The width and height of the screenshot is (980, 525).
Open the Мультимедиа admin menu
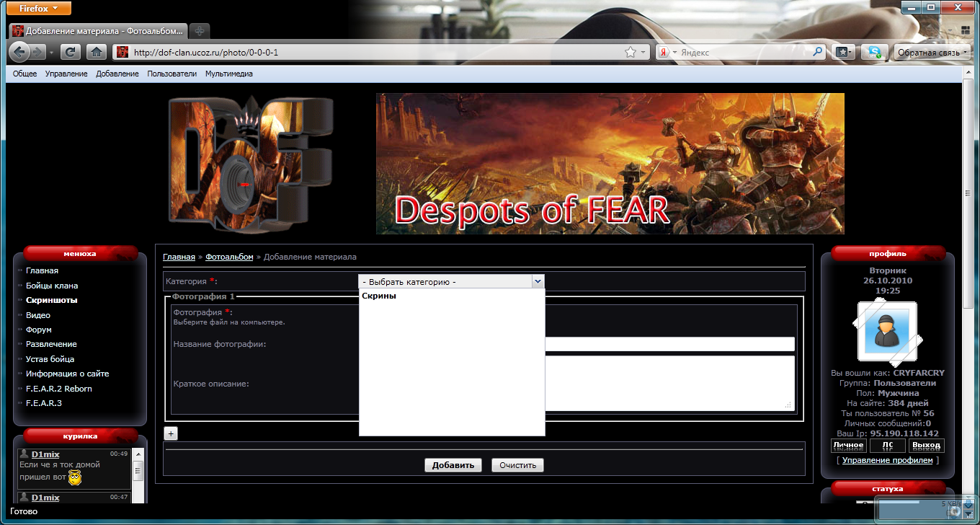tap(229, 74)
